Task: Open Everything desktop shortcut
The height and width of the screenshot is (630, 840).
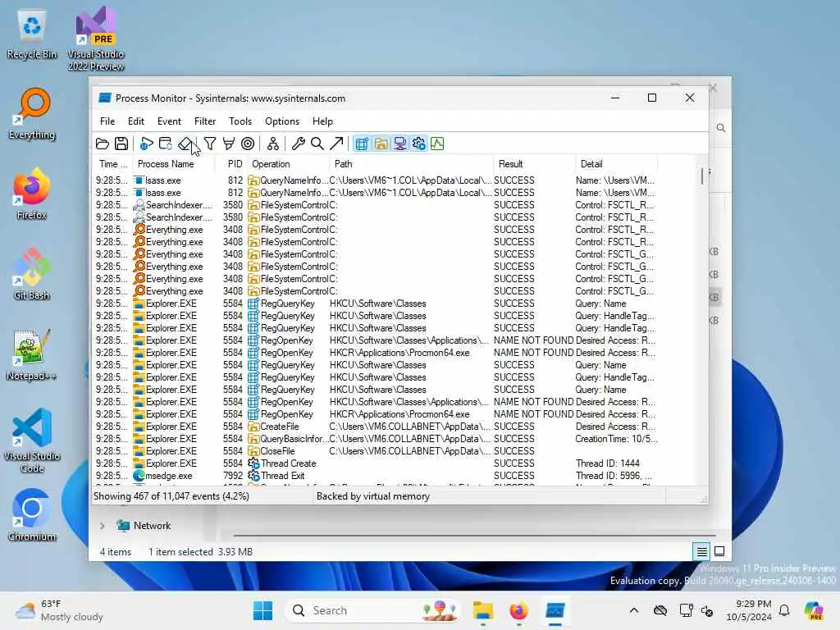Action: pyautogui.click(x=32, y=115)
